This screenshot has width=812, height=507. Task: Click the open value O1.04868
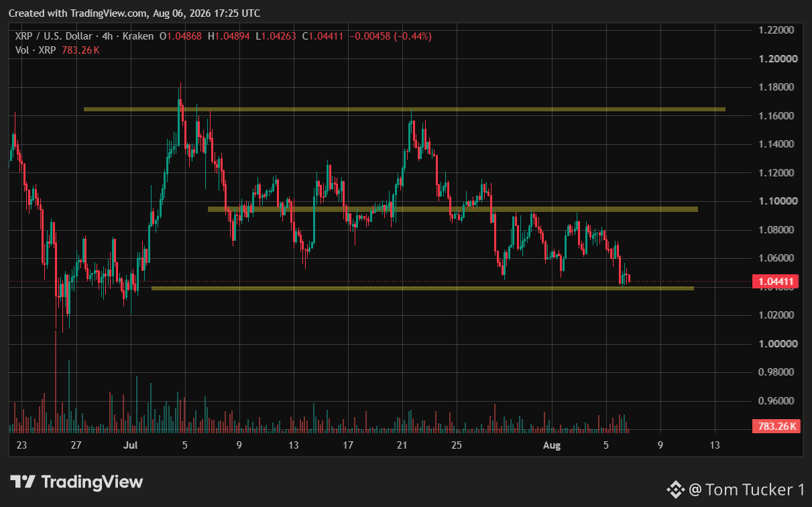click(180, 36)
